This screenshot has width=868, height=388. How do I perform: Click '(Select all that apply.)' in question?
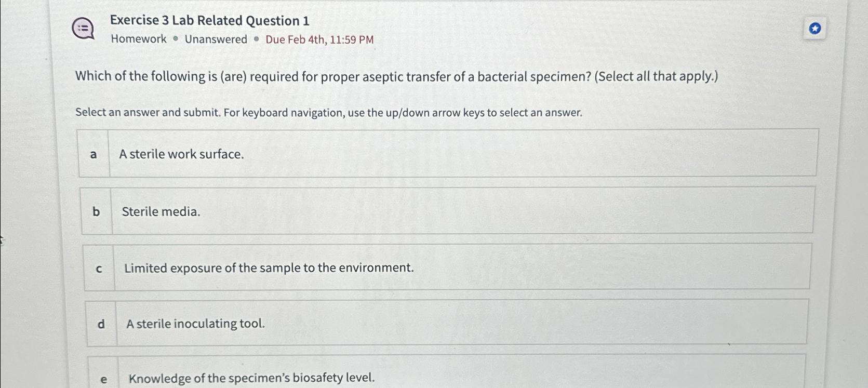[x=657, y=76]
